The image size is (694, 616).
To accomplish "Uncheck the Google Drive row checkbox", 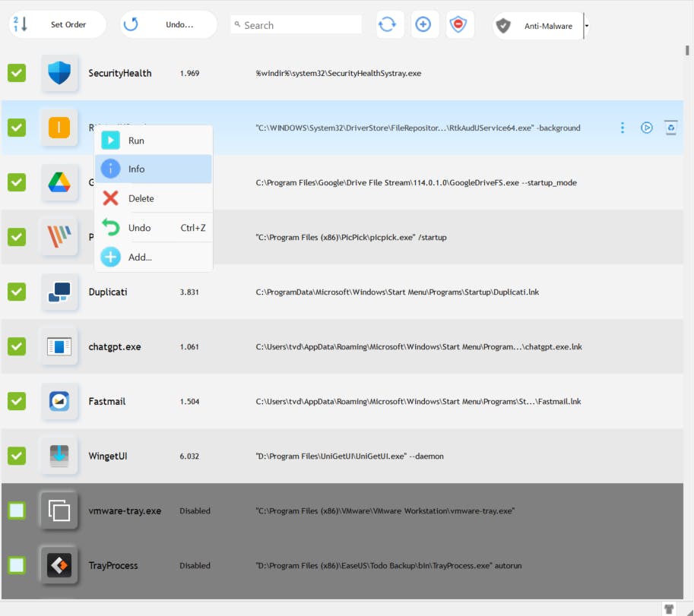I will click(x=17, y=182).
